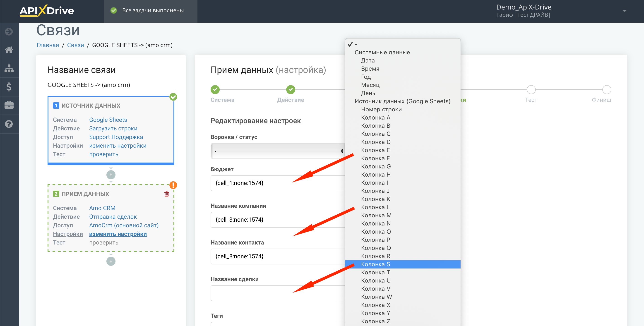Click the Действие step checkmark
The height and width of the screenshot is (326, 644).
[x=291, y=89]
